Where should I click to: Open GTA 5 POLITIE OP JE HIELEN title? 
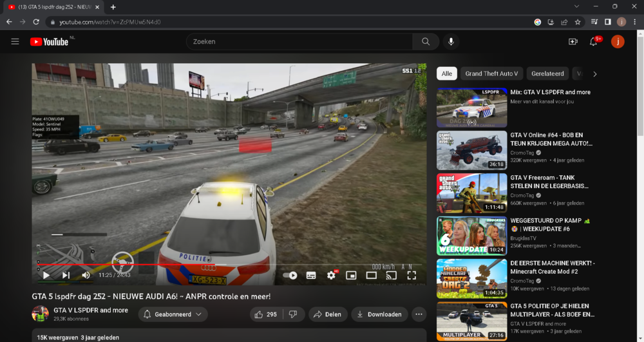coord(553,310)
